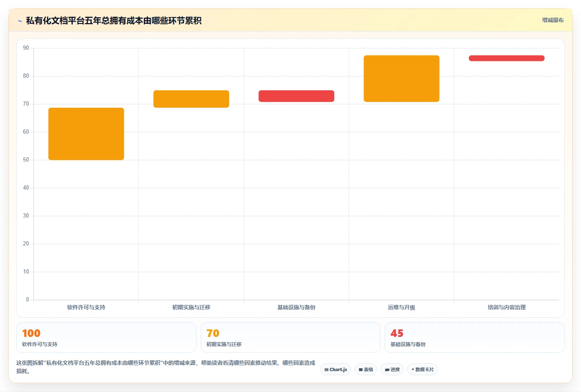Select the red 培训与内容治理 waterfall bar
Image resolution: width=581 pixels, height=392 pixels.
[x=507, y=58]
